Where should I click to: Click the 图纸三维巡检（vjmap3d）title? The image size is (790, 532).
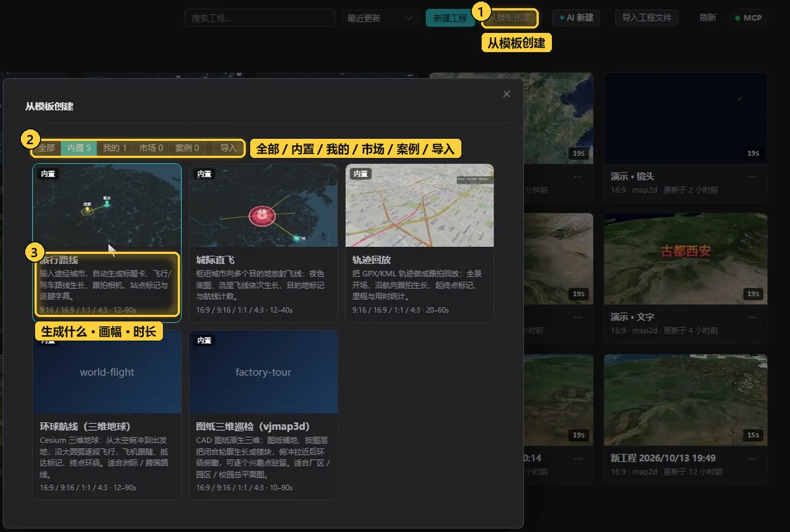tap(253, 427)
